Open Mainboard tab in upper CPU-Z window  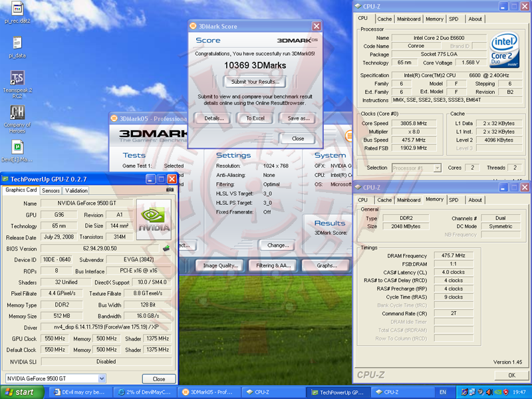pyautogui.click(x=408, y=19)
